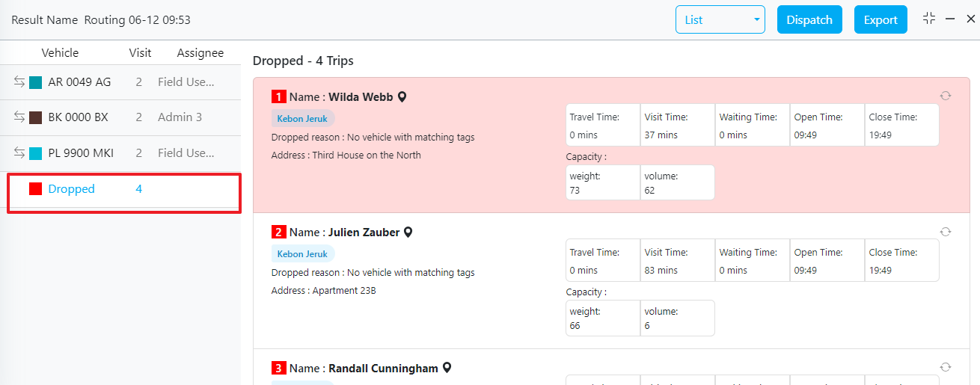Image resolution: width=980 pixels, height=385 pixels.
Task: Click swap icon beside BK 0000 BX
Action: pos(19,117)
